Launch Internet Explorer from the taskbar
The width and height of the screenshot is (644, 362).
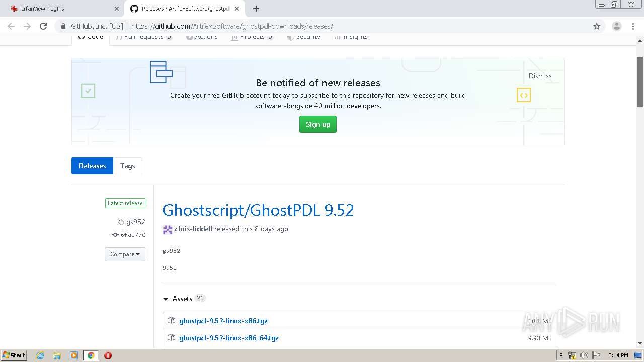point(40,355)
